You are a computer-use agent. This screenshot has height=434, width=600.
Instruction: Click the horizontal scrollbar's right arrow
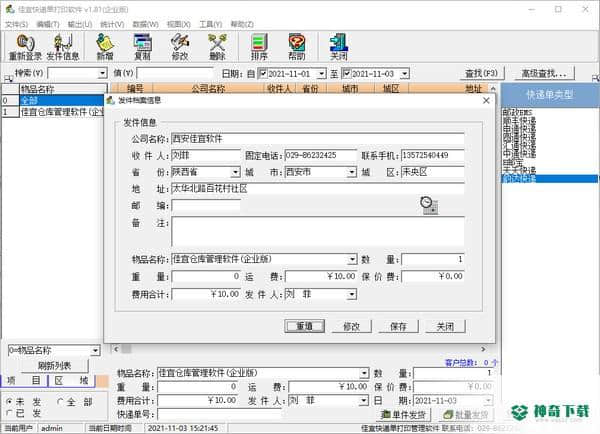tap(483, 349)
